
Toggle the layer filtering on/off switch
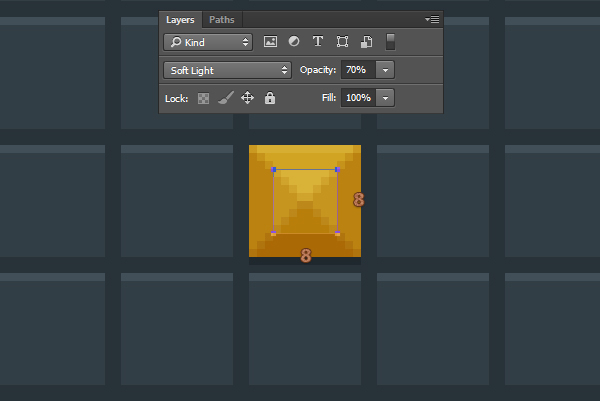pyautogui.click(x=390, y=42)
